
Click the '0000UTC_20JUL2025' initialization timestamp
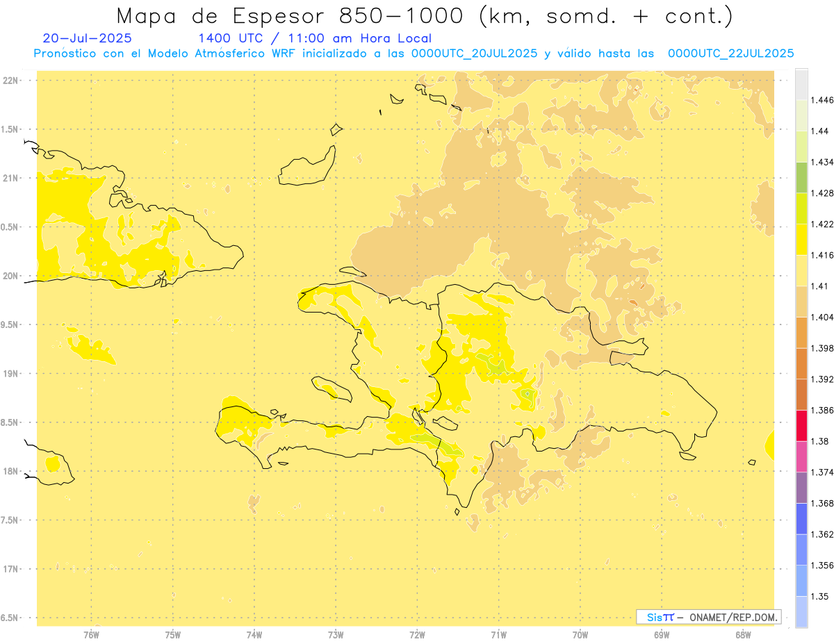pos(475,53)
